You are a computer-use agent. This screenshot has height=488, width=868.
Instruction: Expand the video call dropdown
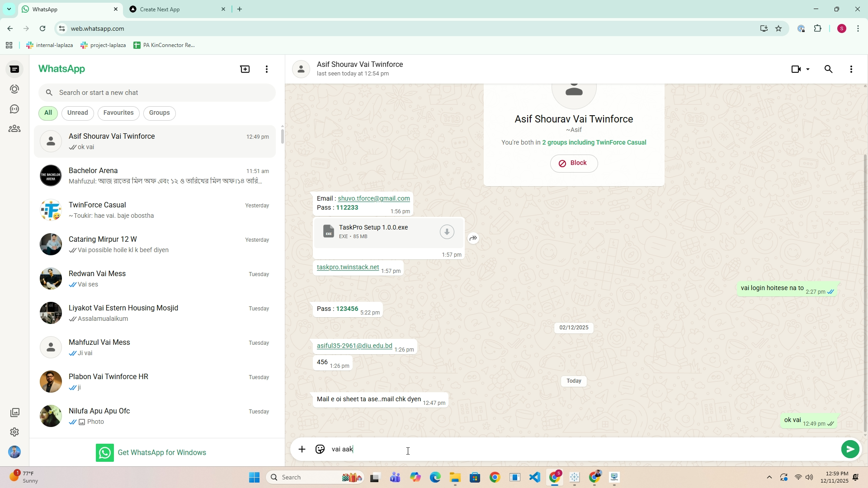[808, 69]
